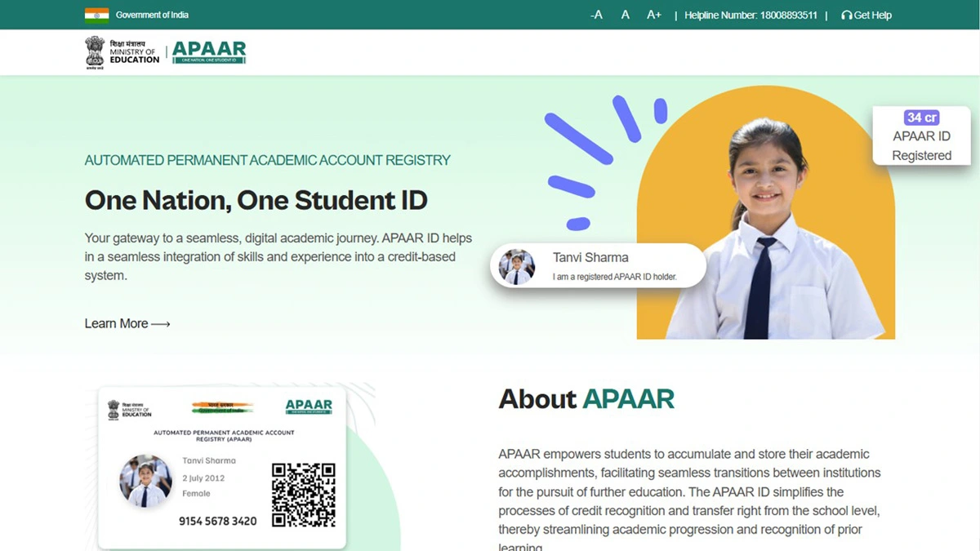Viewport: 980px width, 551px height.
Task: Click the APAAR logo on the ID card
Action: pos(309,407)
